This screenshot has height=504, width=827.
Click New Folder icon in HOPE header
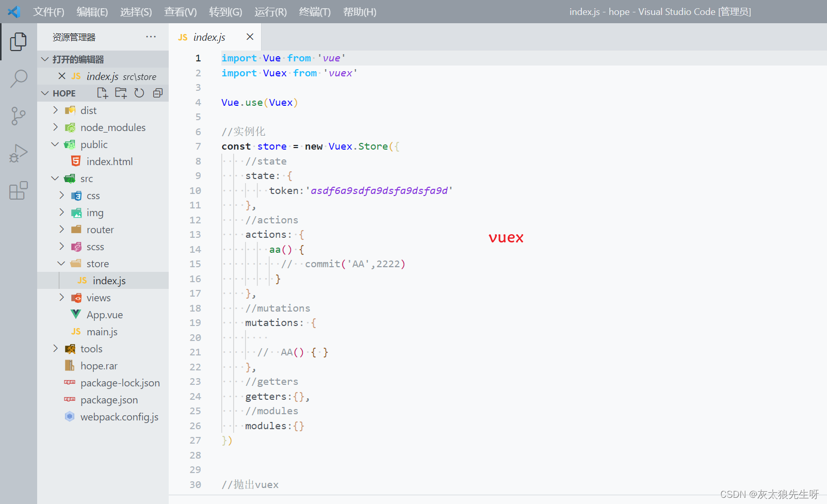[121, 93]
